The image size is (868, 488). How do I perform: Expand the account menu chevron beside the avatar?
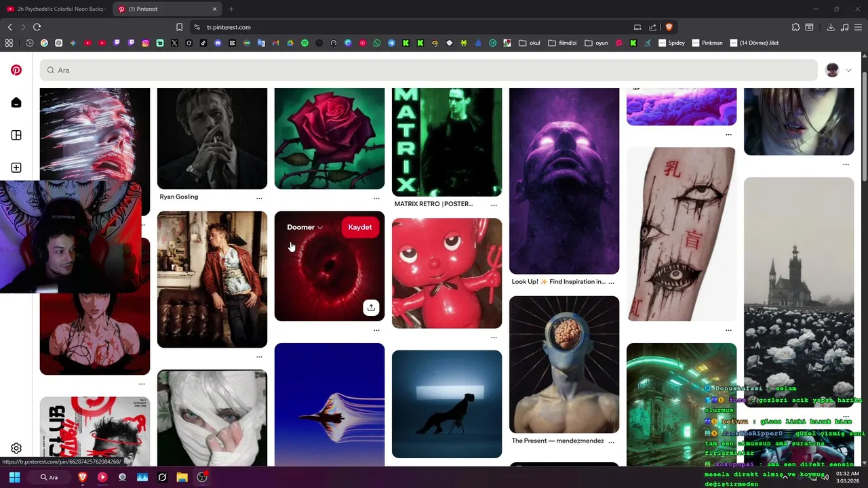[x=848, y=70]
